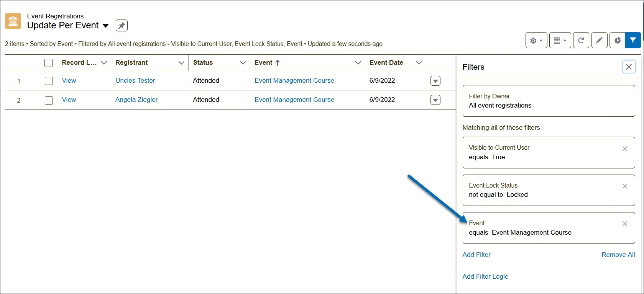This screenshot has height=294, width=644.
Task: Click the pin list view icon
Action: pyautogui.click(x=122, y=26)
